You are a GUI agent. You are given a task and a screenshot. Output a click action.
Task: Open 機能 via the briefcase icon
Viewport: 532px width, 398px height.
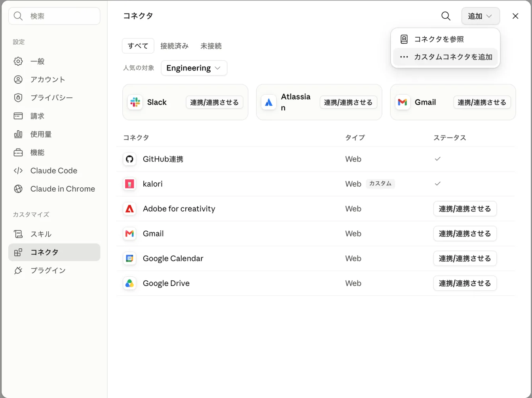[x=18, y=152]
